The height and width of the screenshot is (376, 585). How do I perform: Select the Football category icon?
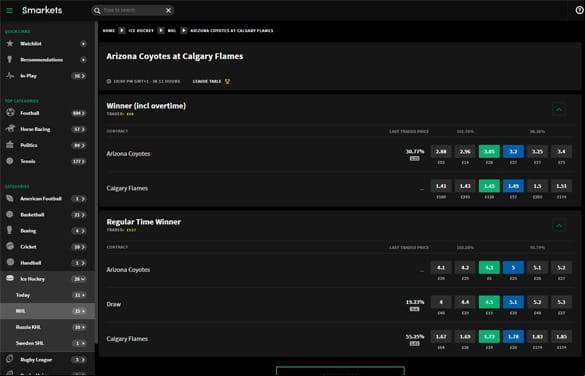[x=10, y=113]
